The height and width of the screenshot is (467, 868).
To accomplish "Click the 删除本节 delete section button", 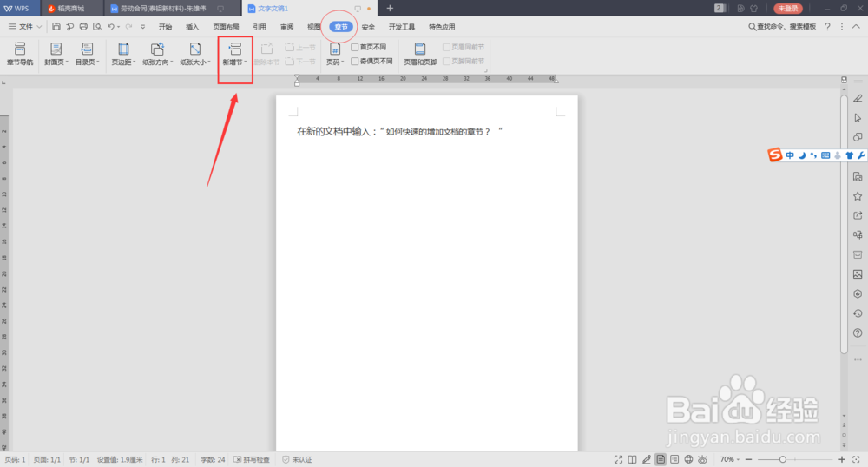I will click(x=266, y=54).
